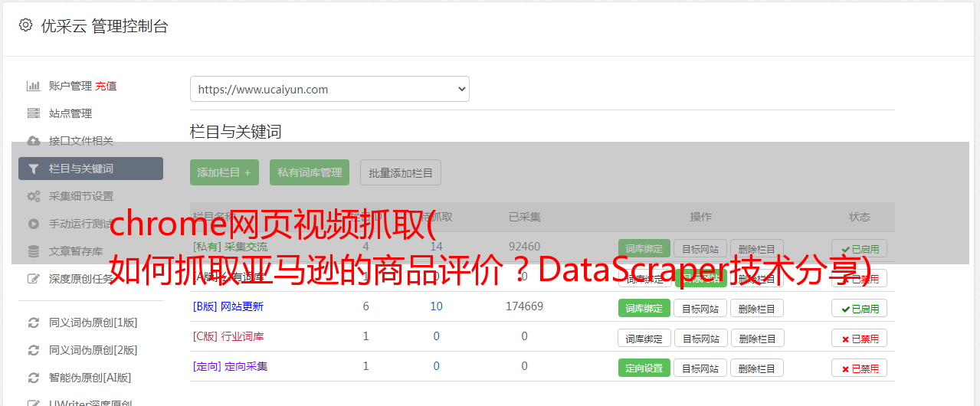
Task: Click collected count 92460 in 采集交流 row
Action: pos(524,247)
